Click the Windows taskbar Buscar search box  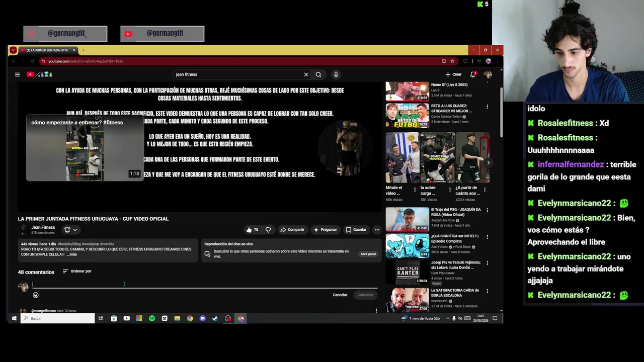click(x=57, y=318)
